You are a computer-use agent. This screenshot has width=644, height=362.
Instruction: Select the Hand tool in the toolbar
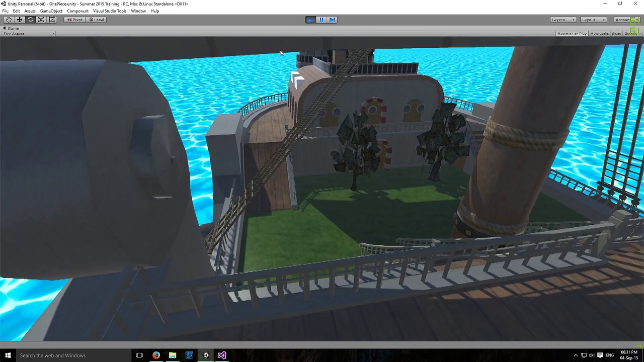click(x=9, y=20)
